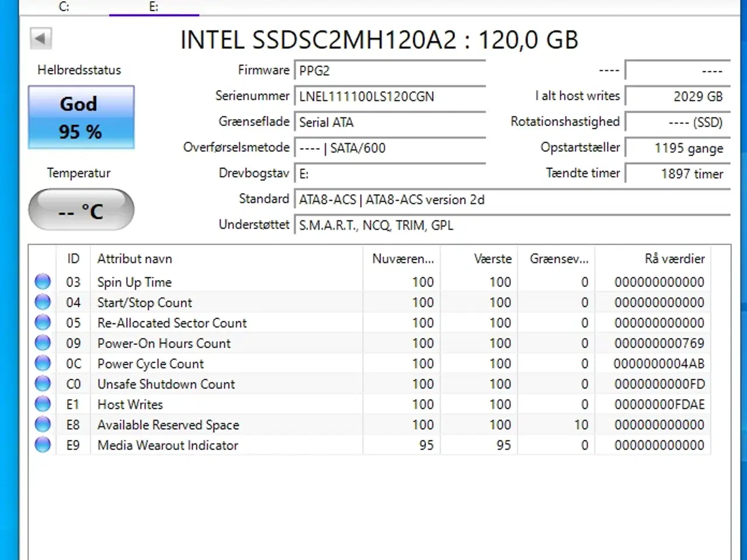Click the ID column header

[x=74, y=258]
